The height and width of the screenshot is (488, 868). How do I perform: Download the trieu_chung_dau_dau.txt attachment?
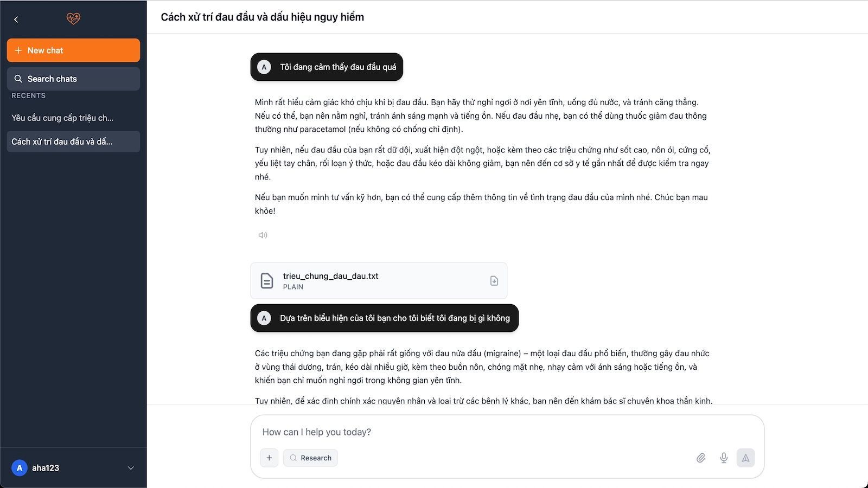tap(494, 281)
